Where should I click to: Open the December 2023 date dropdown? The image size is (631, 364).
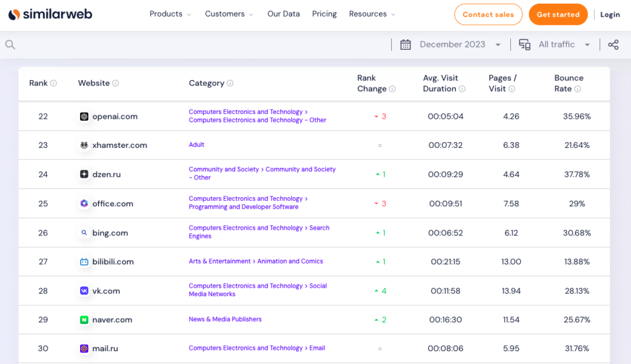pos(460,44)
